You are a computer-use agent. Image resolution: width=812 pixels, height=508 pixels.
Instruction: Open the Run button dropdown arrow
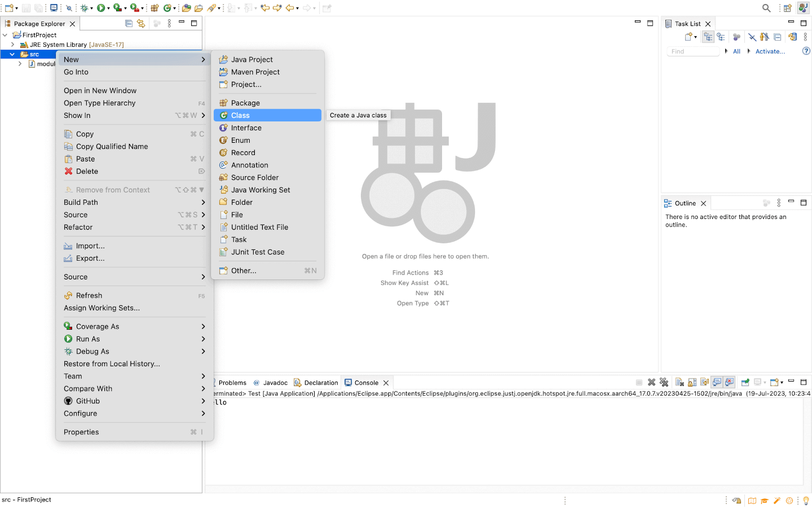click(109, 8)
